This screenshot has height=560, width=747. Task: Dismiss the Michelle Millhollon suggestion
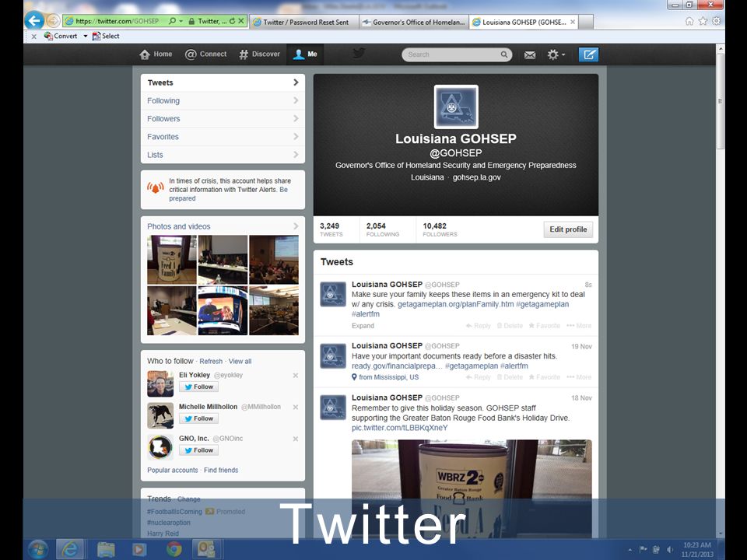296,407
